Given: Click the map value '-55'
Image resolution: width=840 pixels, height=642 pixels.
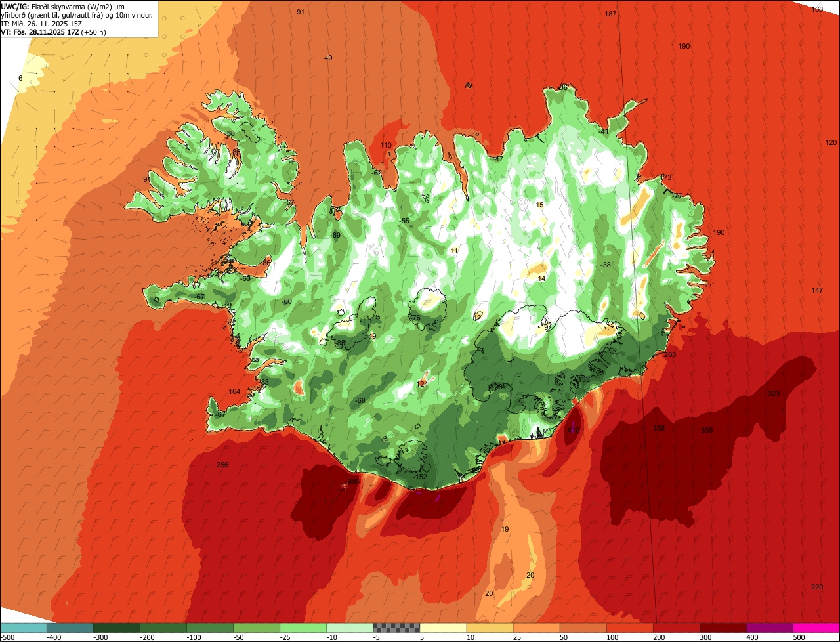Looking at the screenshot, I should point(405,221).
